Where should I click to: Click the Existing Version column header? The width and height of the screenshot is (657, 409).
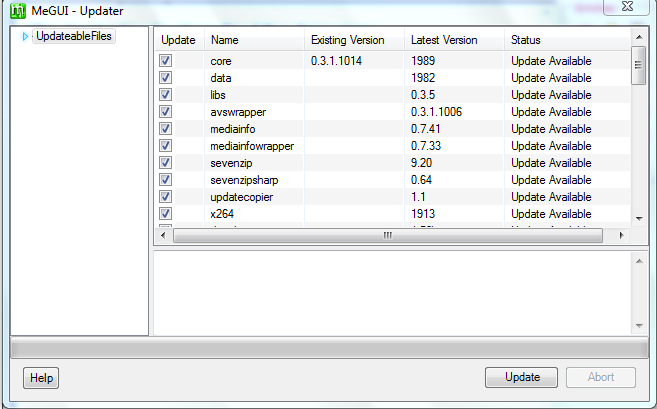[354, 40]
